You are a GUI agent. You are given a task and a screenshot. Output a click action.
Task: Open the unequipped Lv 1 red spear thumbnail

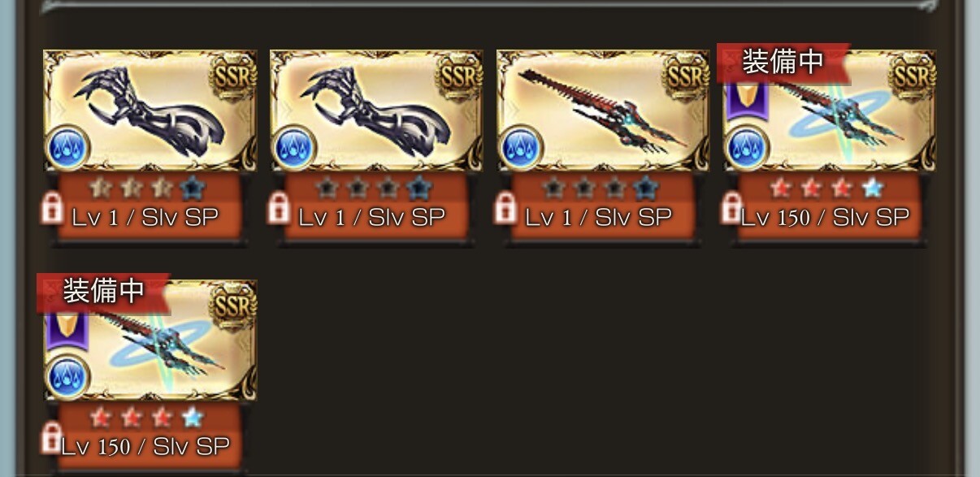[603, 111]
